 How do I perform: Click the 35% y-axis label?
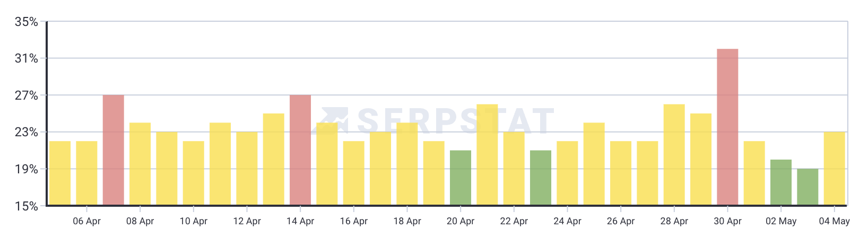point(26,22)
